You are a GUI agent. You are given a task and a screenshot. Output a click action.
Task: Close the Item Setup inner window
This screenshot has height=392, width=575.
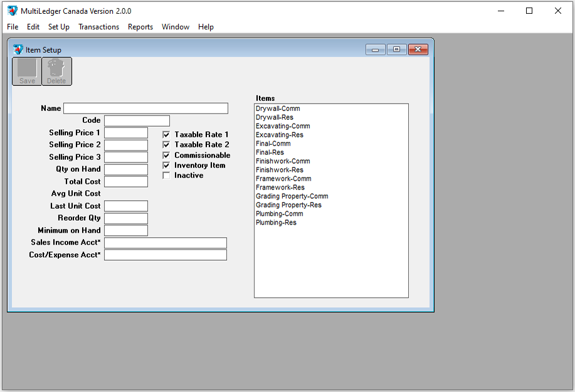coord(418,50)
